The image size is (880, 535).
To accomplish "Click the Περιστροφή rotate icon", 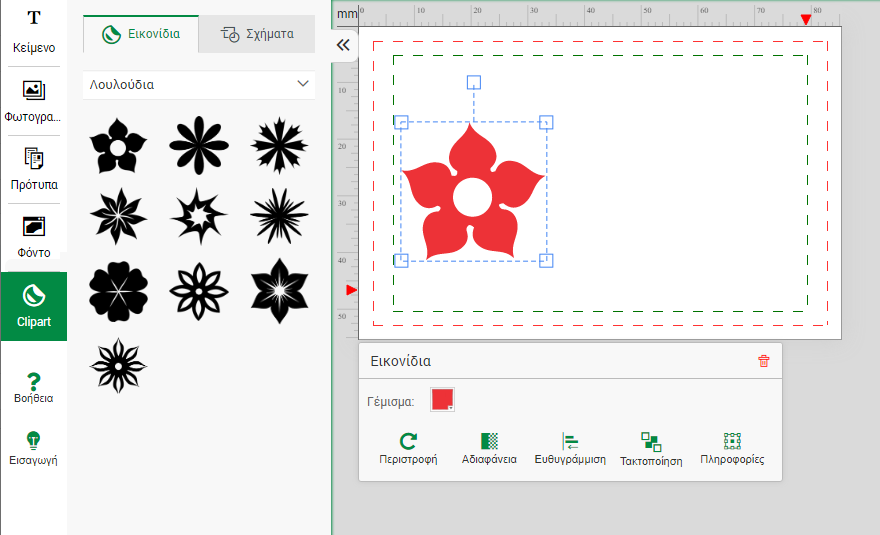I will coord(408,449).
